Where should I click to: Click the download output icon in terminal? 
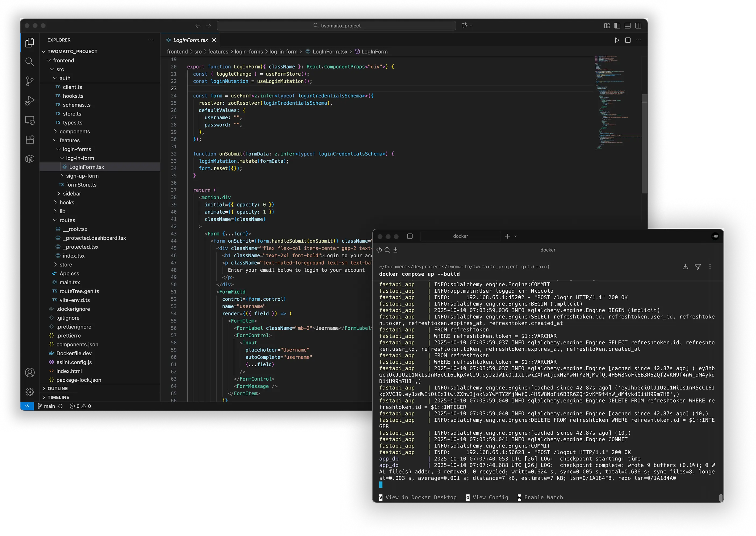click(685, 267)
